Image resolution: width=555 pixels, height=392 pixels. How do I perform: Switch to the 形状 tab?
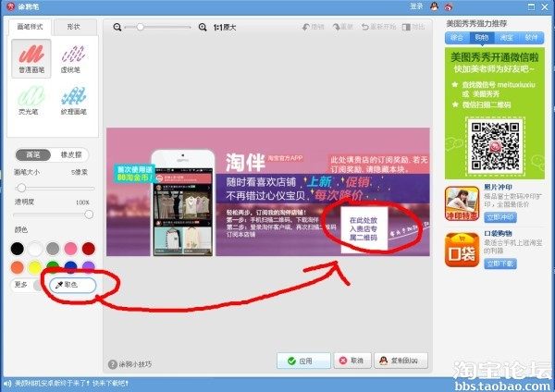tap(74, 27)
